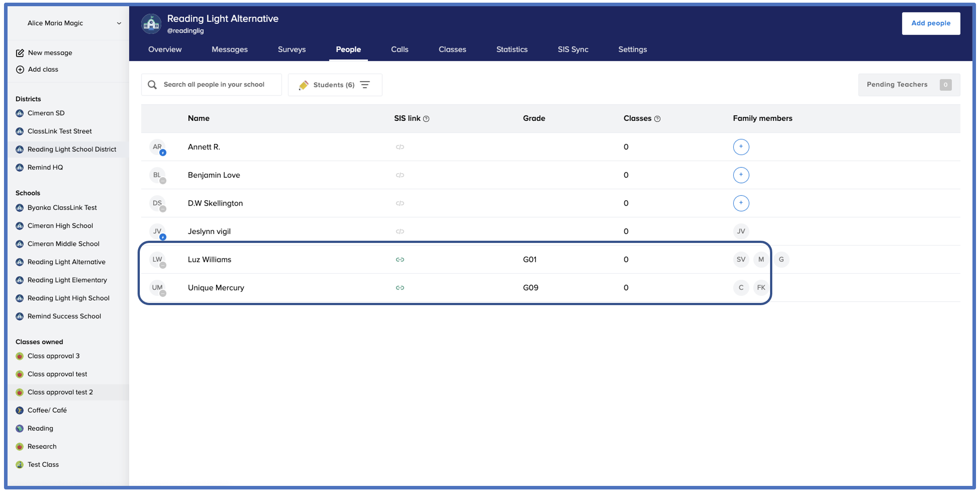
Task: Click the Reading Light Alternative school avatar
Action: point(151,24)
